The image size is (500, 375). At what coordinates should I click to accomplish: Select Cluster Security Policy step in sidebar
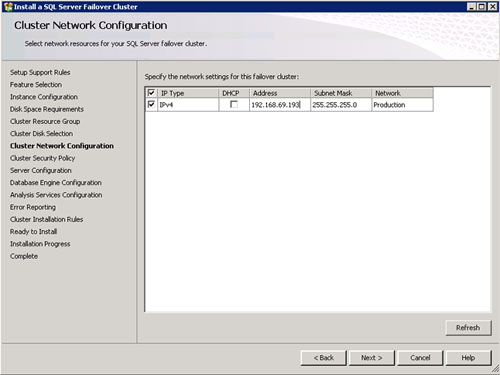click(x=42, y=158)
